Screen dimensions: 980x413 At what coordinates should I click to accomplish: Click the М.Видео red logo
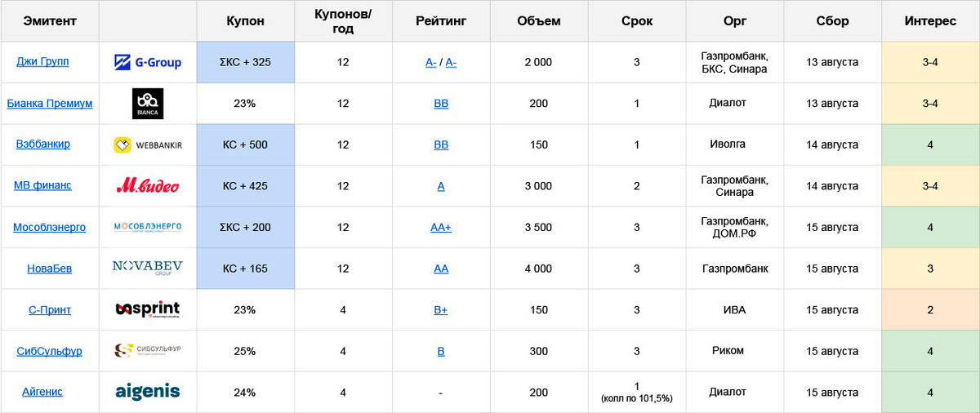click(x=147, y=186)
